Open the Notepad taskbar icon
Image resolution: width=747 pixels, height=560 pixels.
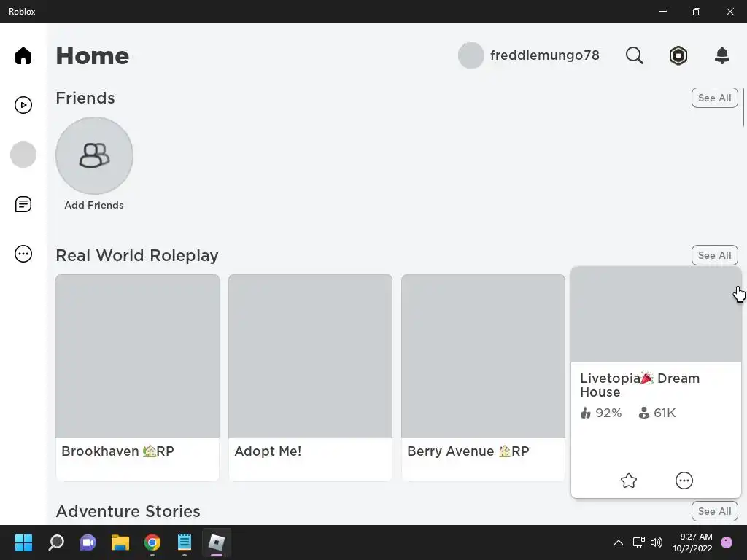point(185,542)
